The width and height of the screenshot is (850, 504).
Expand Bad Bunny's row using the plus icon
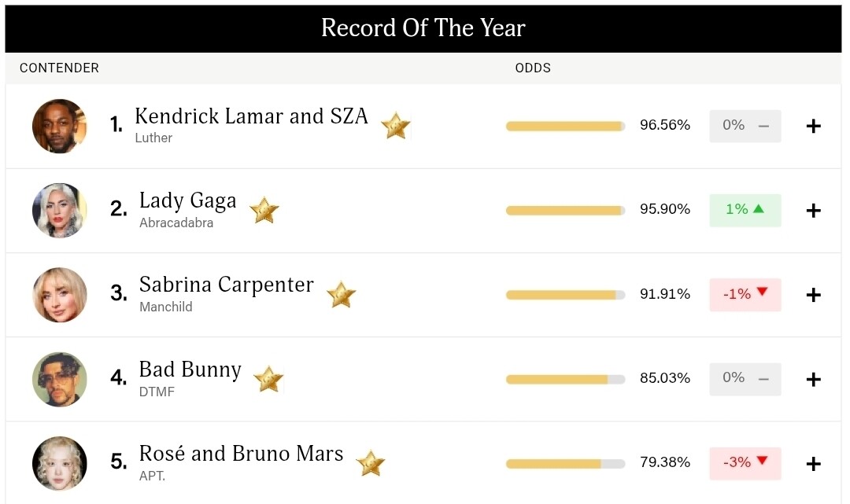pos(814,379)
